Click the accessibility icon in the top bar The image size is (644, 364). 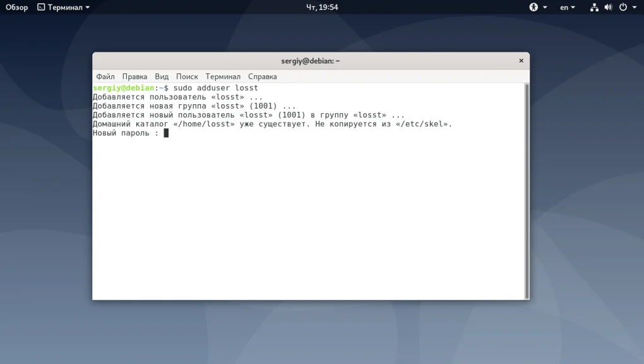(534, 7)
